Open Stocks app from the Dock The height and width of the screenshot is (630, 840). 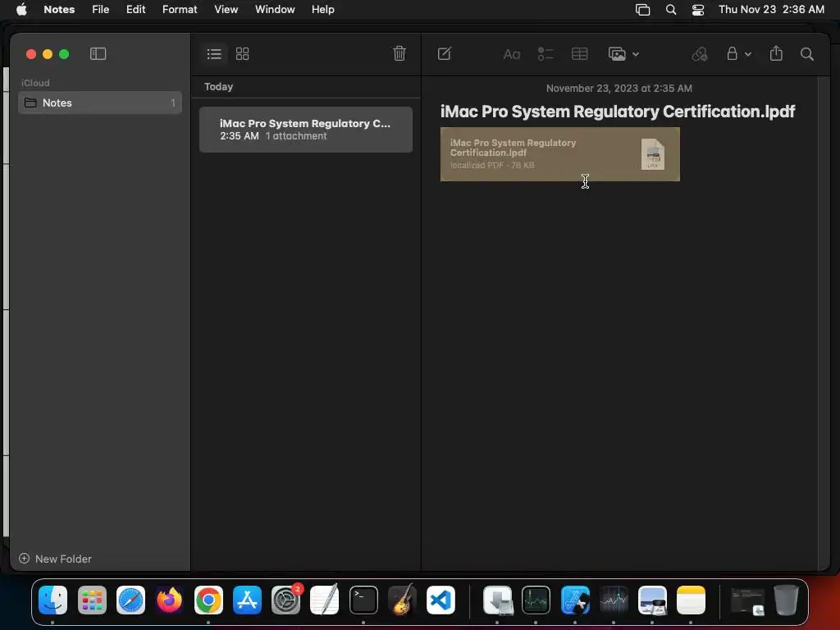point(614,600)
